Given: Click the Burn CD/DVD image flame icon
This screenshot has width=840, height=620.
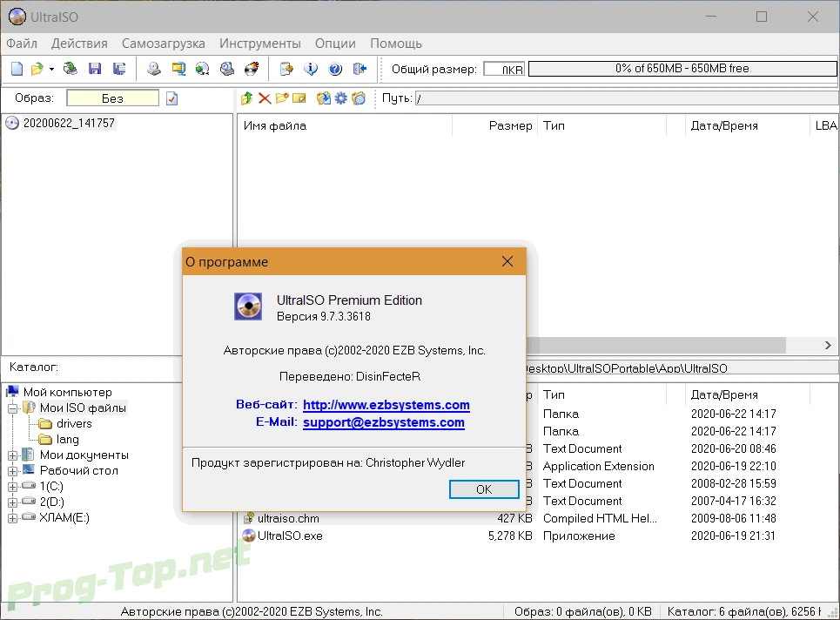Looking at the screenshot, I should coord(252,69).
